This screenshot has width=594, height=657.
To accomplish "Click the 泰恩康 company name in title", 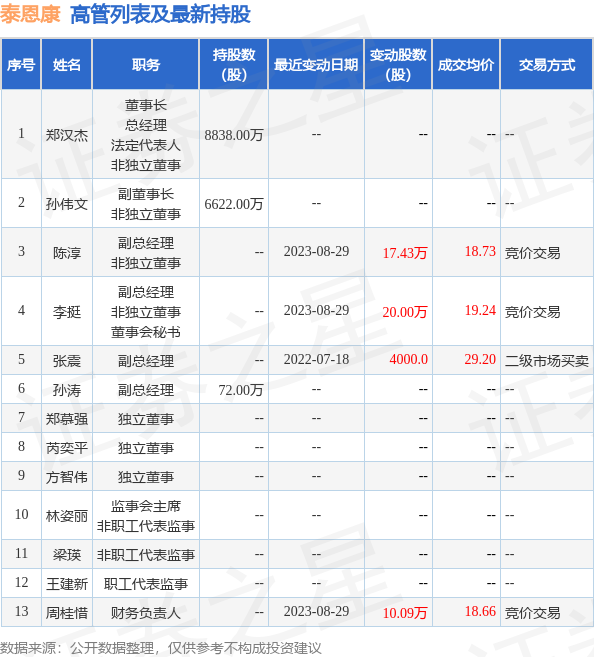I will pos(30,14).
